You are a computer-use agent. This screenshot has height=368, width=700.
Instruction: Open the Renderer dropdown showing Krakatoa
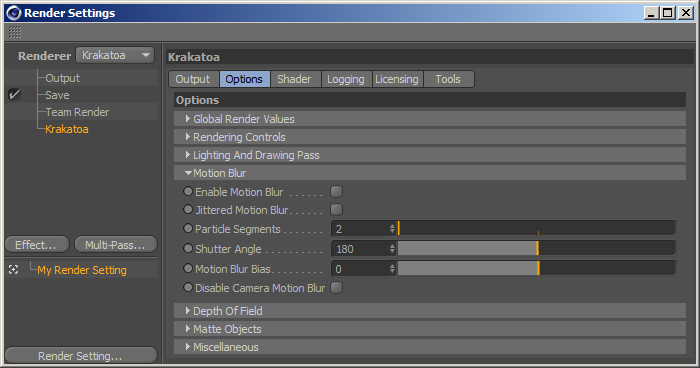tap(115, 55)
